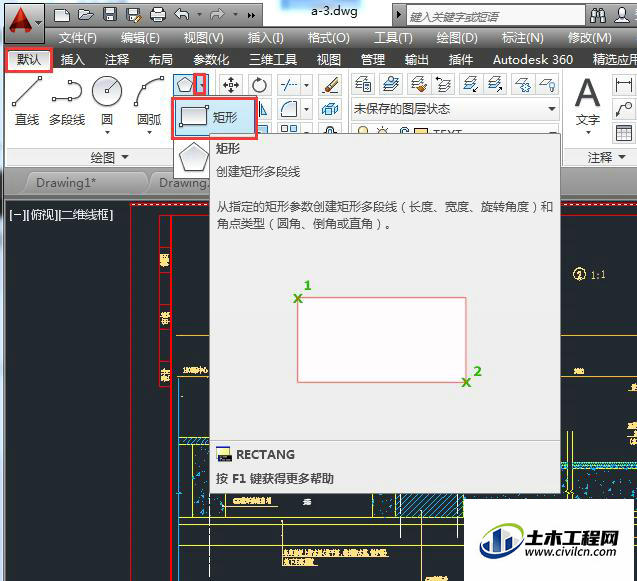The width and height of the screenshot is (637, 581).
Task: Switch to the 注释 ribbon tab
Action: pyautogui.click(x=117, y=60)
